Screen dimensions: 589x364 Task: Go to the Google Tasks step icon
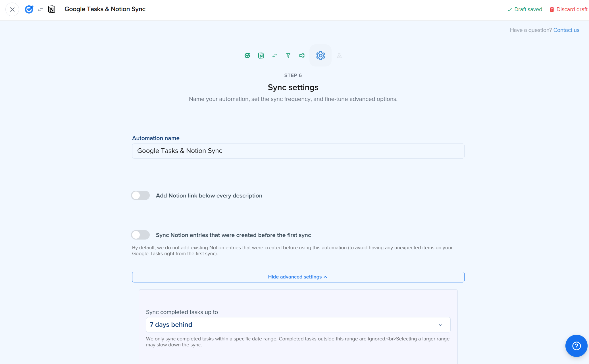pos(247,55)
